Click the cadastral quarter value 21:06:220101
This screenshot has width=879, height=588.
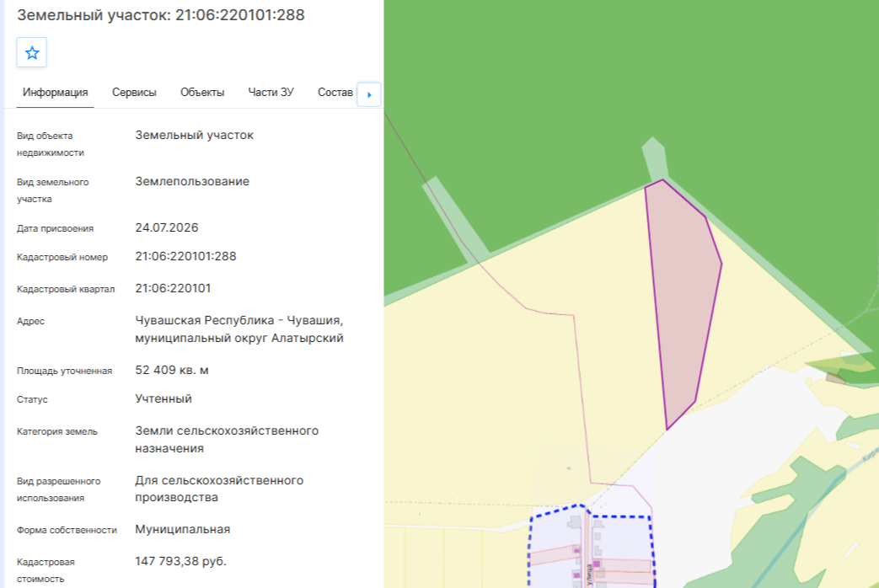[173, 288]
